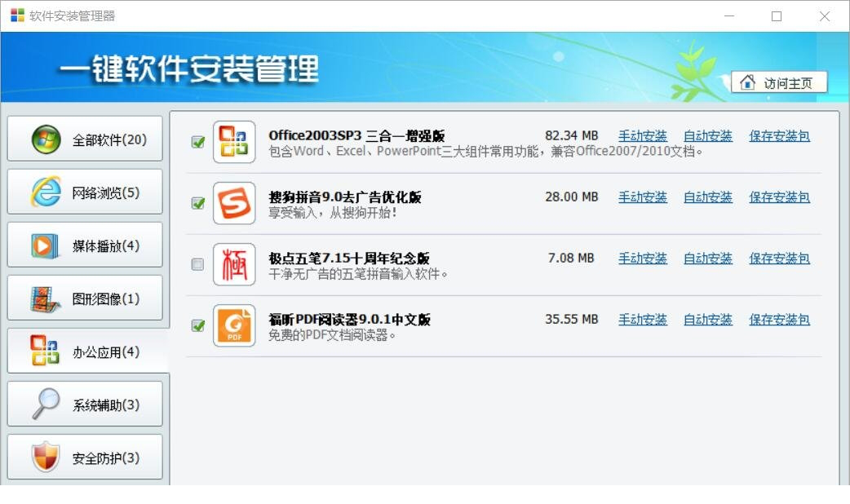Click 保存安装包 for Office2003SP3
The width and height of the screenshot is (850, 504).
[x=780, y=136]
